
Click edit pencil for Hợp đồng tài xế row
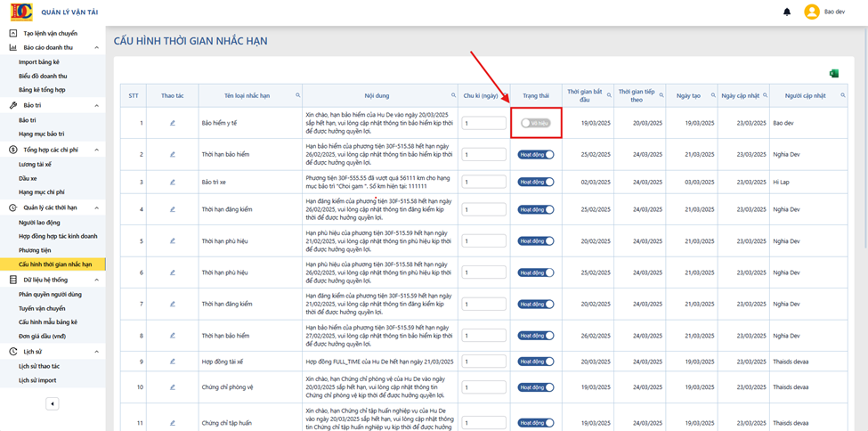tap(172, 362)
